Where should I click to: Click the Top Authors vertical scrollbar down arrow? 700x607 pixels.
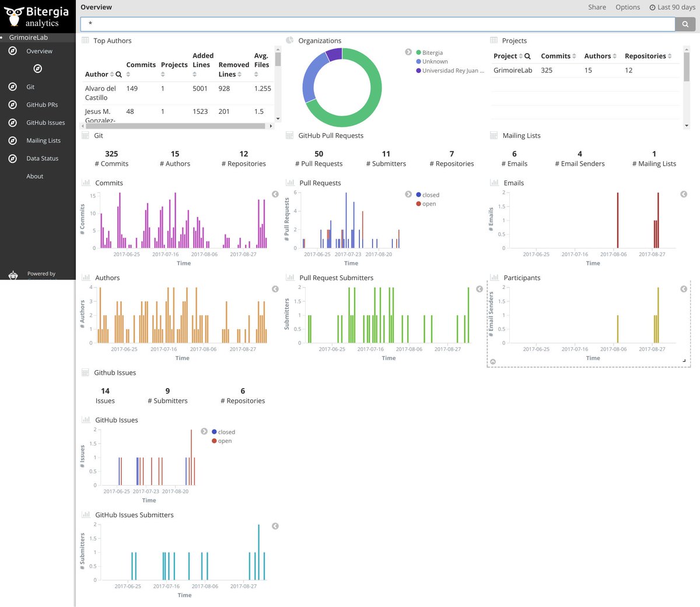278,118
